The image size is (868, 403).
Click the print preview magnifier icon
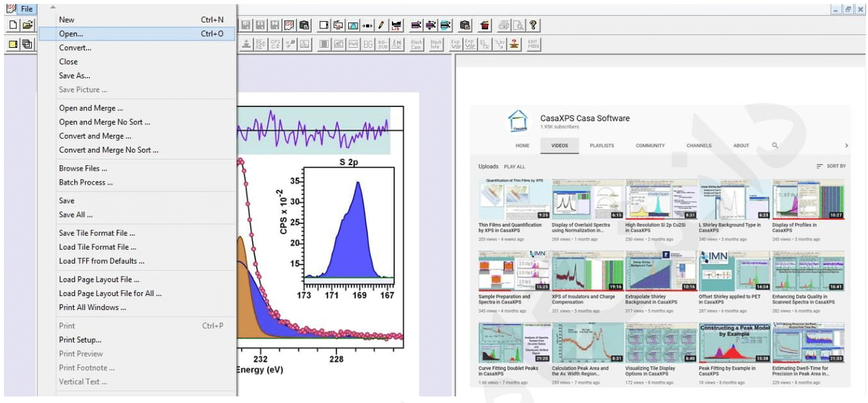tap(519, 25)
